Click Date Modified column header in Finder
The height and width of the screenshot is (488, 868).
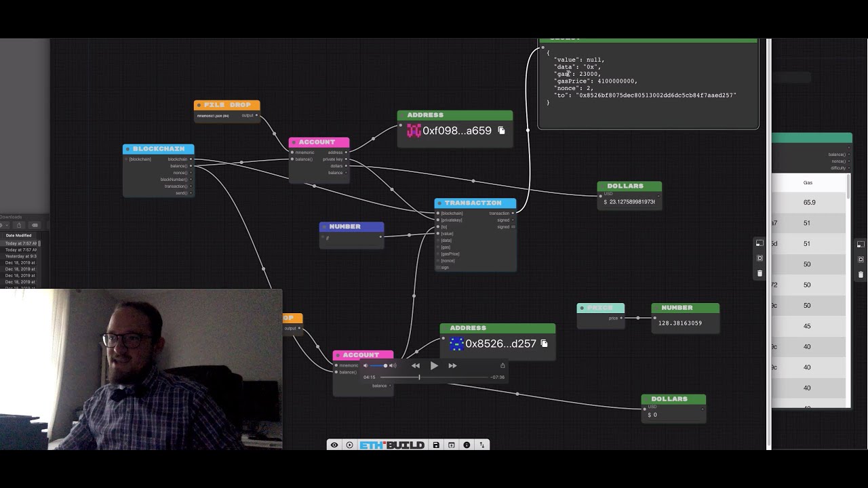coord(19,235)
